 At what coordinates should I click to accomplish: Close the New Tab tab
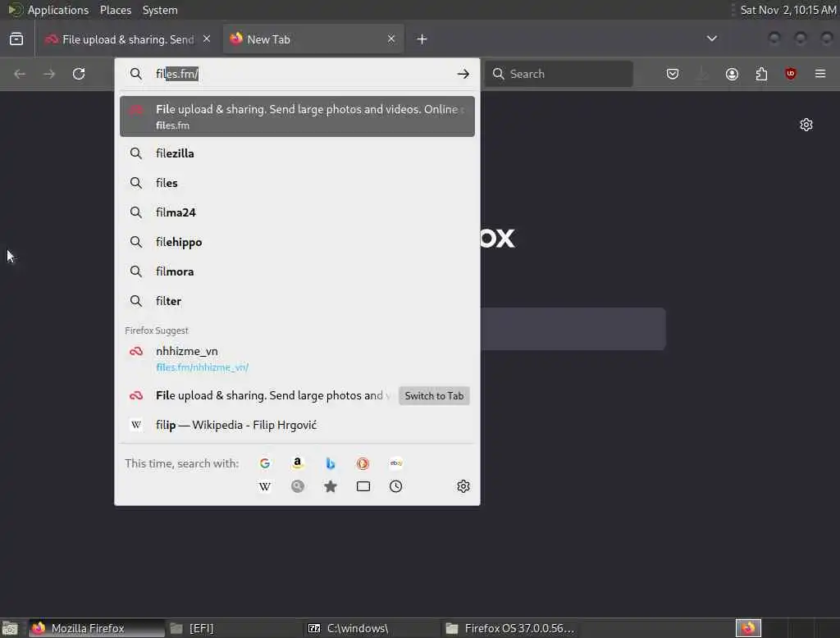click(x=391, y=39)
